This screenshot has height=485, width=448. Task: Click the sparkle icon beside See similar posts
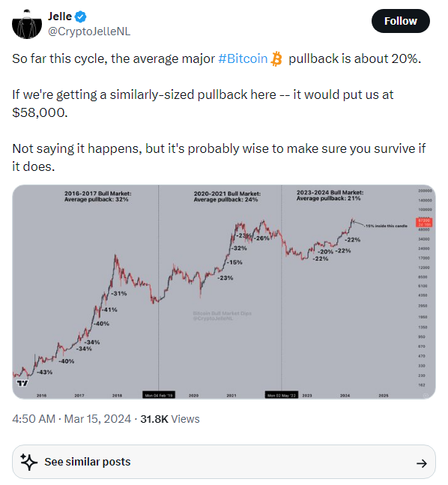point(28,462)
